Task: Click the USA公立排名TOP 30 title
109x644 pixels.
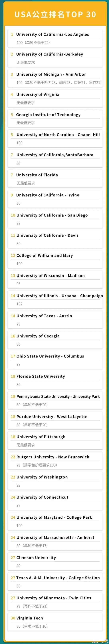Action: (55, 15)
